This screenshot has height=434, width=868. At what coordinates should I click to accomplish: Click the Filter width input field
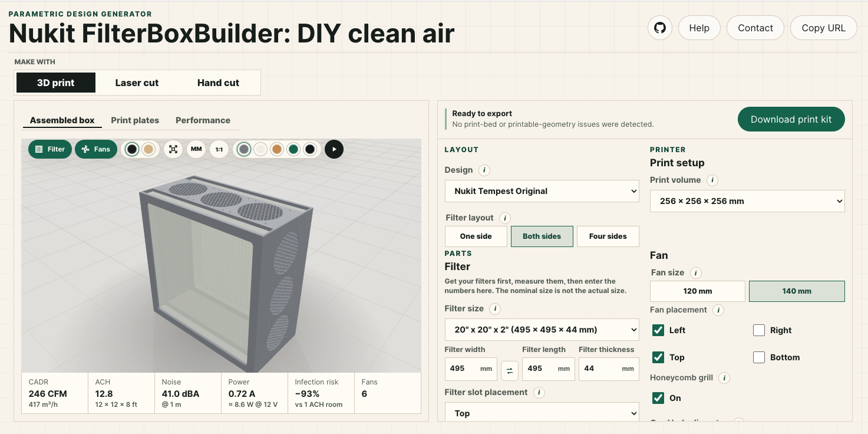[471, 369]
